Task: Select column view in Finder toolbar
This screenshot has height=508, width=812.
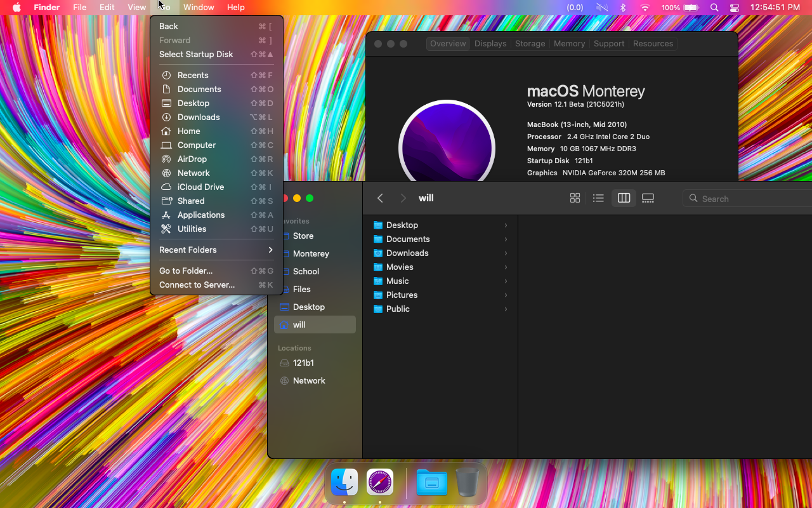Action: pyautogui.click(x=624, y=198)
